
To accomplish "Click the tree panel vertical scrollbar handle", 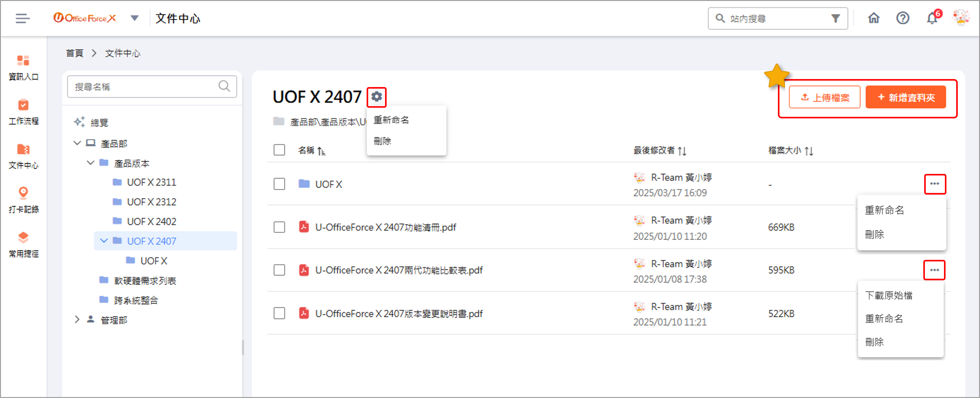I will click(243, 347).
